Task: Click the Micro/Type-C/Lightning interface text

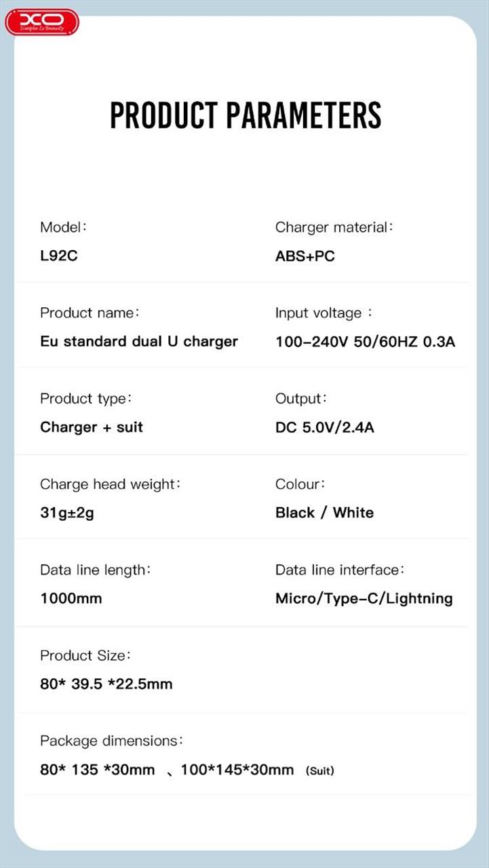Action: click(x=364, y=598)
